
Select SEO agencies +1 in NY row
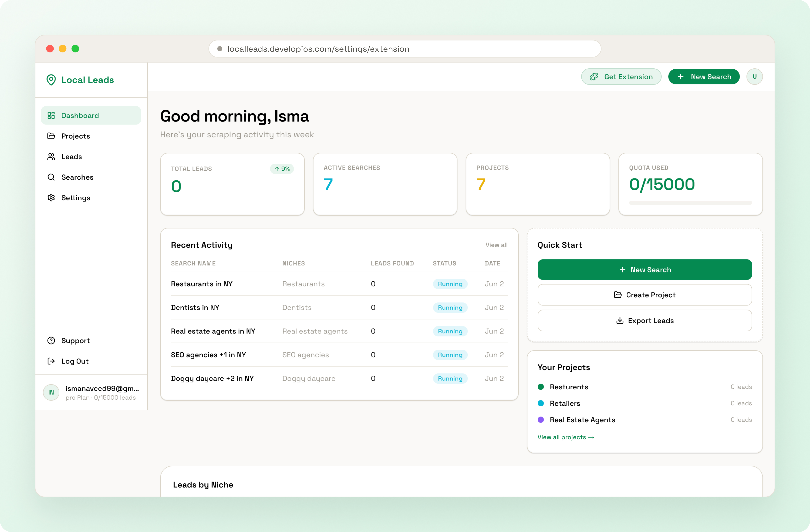click(x=339, y=355)
